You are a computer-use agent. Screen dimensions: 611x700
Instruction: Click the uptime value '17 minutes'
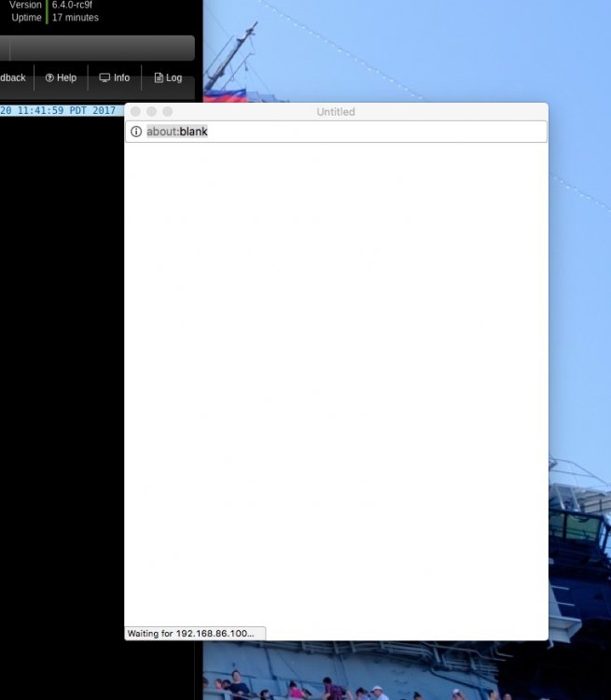pyautogui.click(x=76, y=18)
